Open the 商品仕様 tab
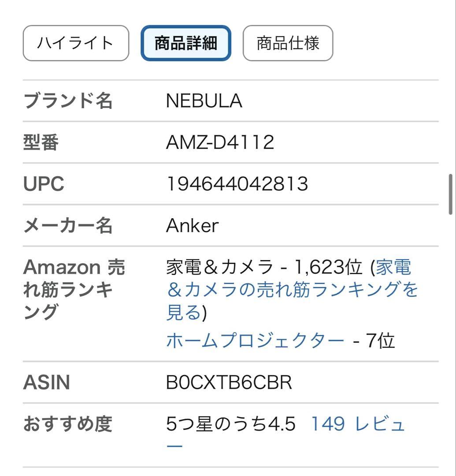Screen dimensions: 456x476 pyautogui.click(x=287, y=43)
